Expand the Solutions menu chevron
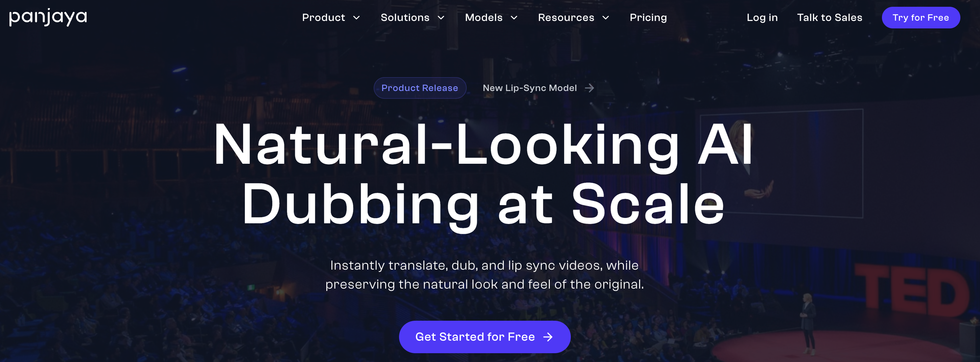 pyautogui.click(x=441, y=18)
